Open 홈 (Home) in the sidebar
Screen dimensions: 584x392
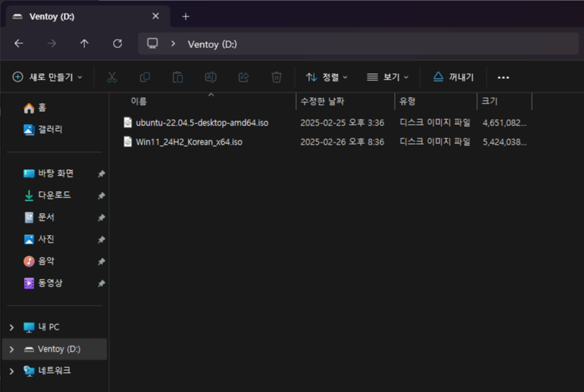point(35,108)
